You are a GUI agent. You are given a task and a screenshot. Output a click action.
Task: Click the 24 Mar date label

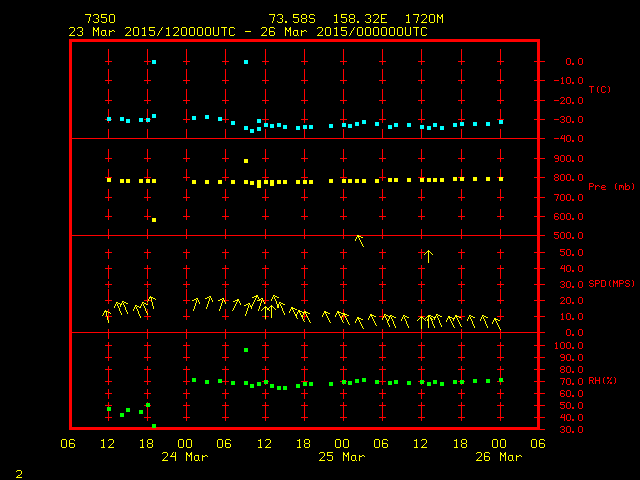[185, 457]
